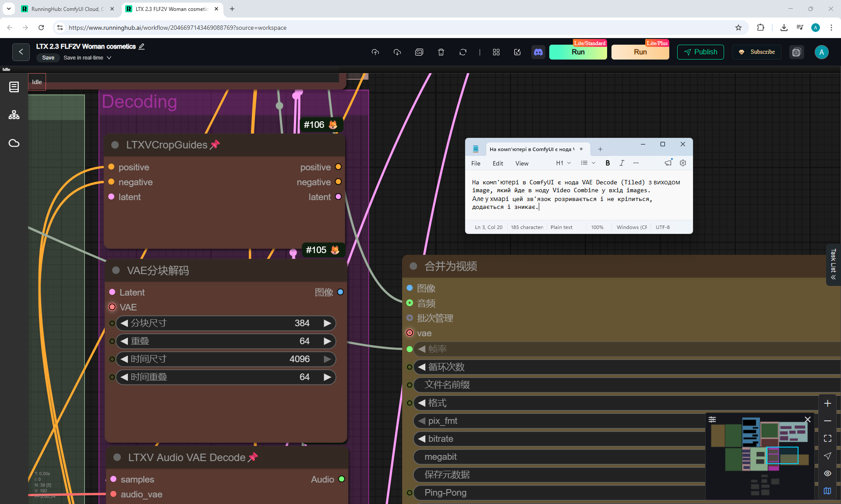Toggle the minimap icon
This screenshot has width=841, height=504.
tap(827, 491)
